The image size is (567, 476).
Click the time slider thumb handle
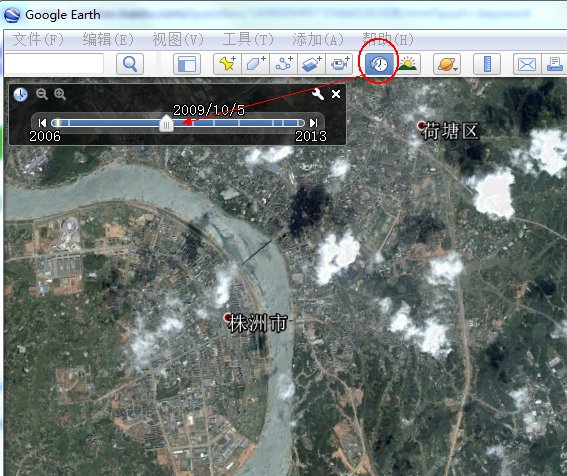pyautogui.click(x=166, y=123)
